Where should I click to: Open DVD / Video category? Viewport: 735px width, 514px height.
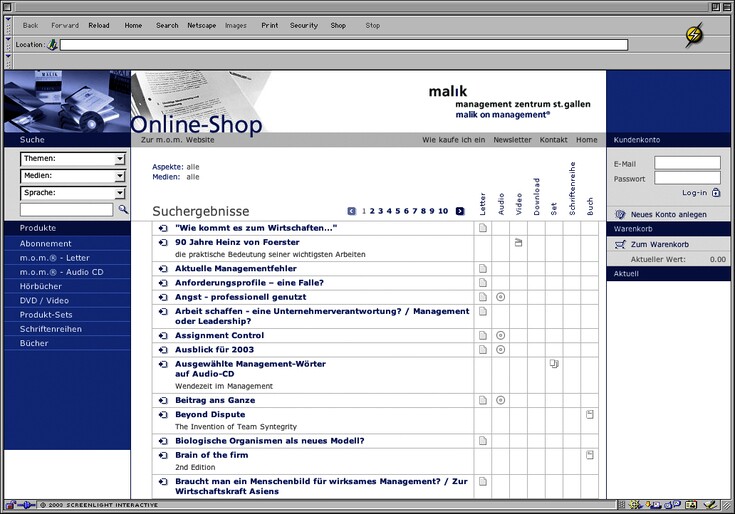point(44,301)
